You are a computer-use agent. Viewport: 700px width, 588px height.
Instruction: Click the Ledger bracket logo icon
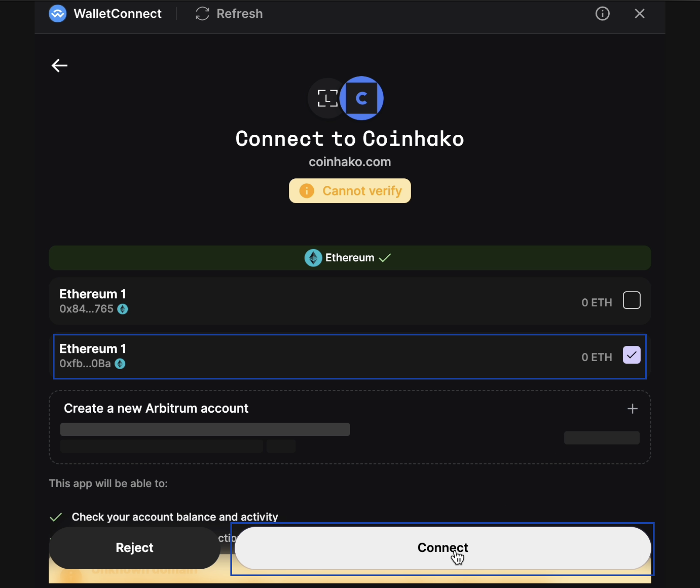(327, 98)
